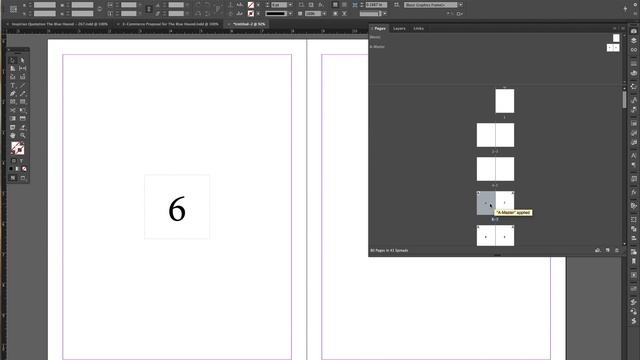640x360 pixels.
Task: Open the stroke swatch dropdown arrow
Action: click(x=258, y=13)
